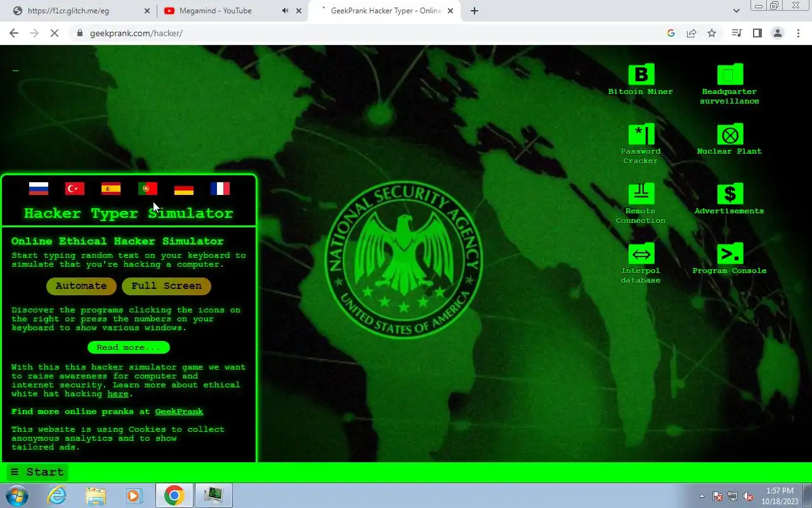This screenshot has height=508, width=812.
Task: Open the Chrome three-dot menu
Action: tap(798, 33)
